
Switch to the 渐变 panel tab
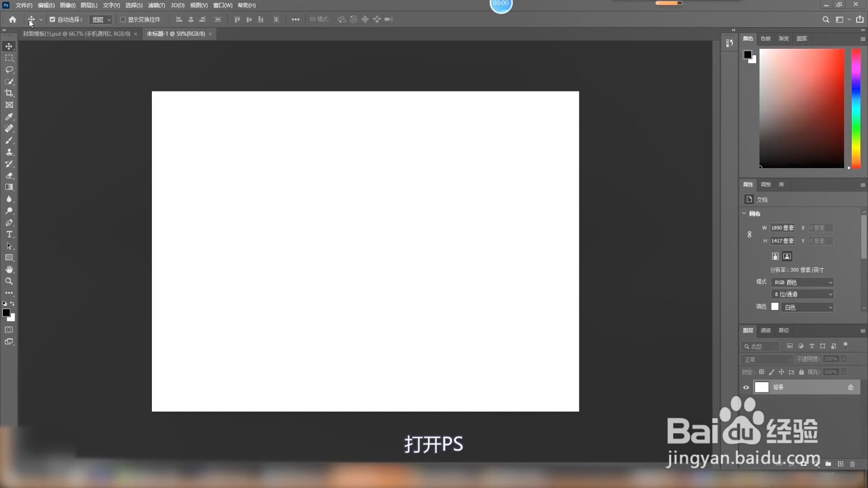[x=784, y=38]
